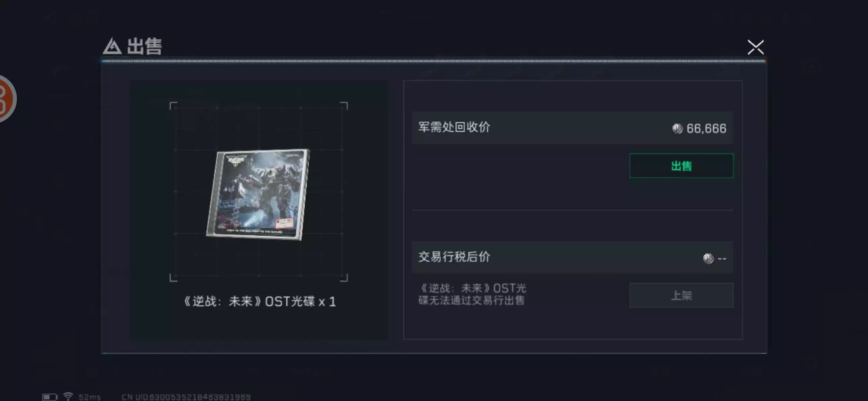
Task: Click the green 出售 button
Action: click(681, 166)
